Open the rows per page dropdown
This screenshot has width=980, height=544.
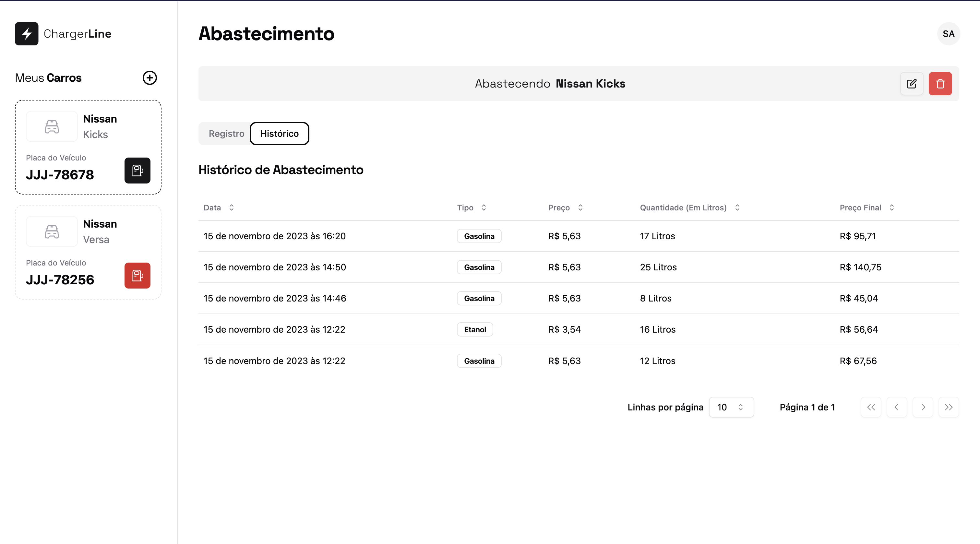pyautogui.click(x=731, y=407)
